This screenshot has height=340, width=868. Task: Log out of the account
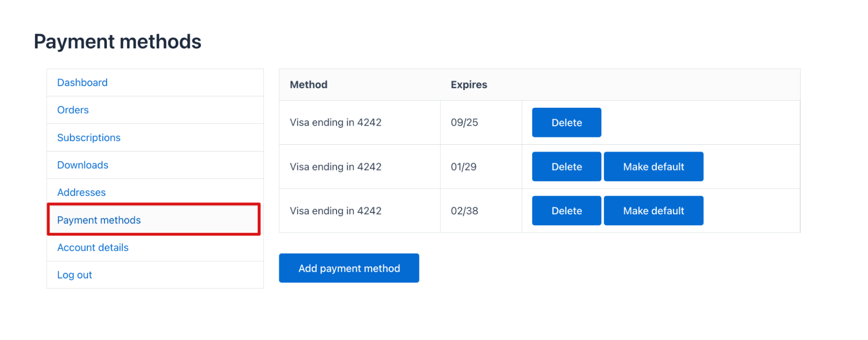tap(74, 275)
